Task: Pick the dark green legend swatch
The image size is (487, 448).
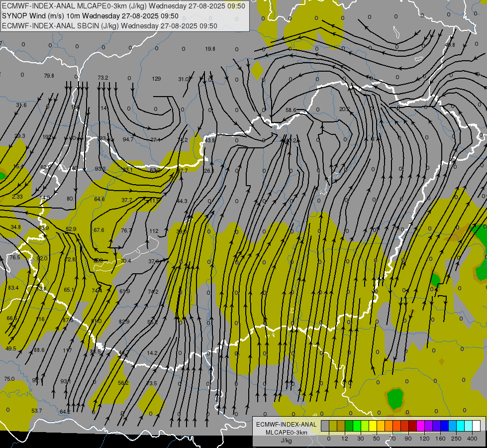Action: click(x=349, y=426)
